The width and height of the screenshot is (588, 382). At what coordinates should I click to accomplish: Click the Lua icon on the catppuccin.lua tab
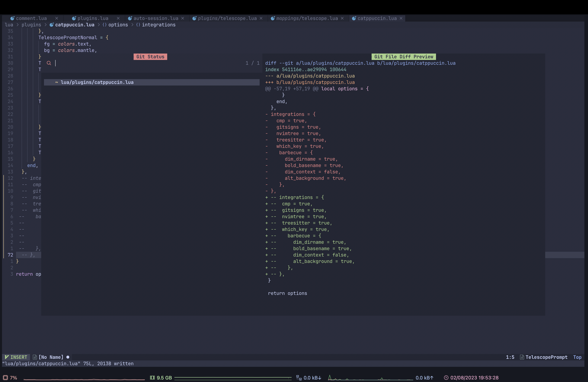tap(354, 18)
